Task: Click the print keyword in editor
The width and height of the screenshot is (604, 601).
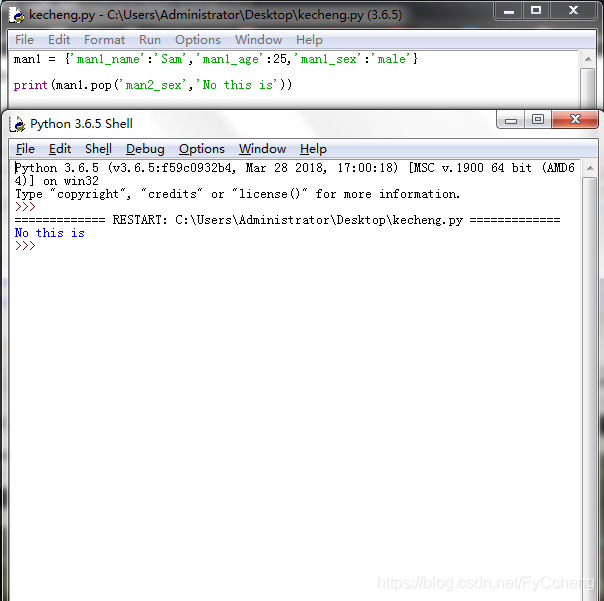Action: coord(30,85)
